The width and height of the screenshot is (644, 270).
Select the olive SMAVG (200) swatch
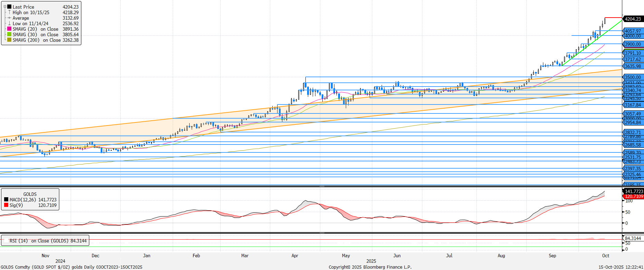(x=9, y=40)
